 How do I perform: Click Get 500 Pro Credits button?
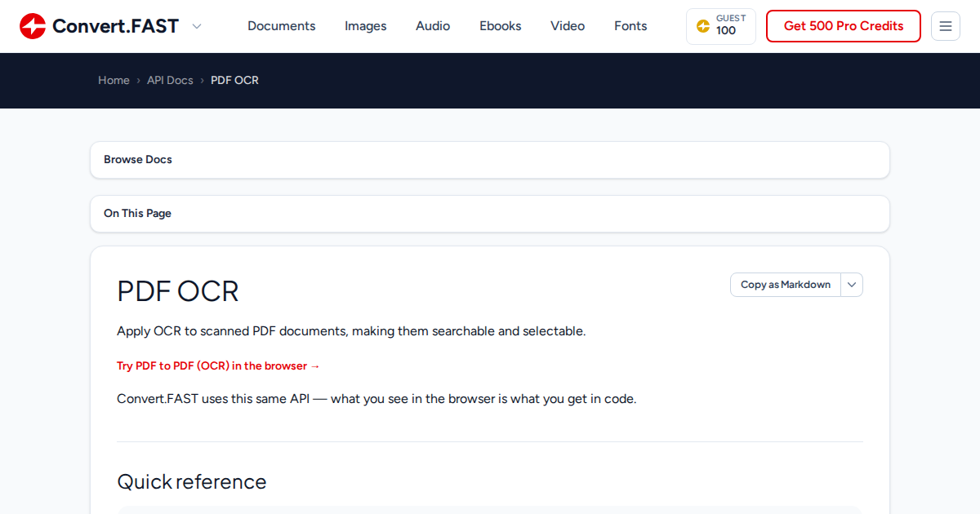click(844, 26)
